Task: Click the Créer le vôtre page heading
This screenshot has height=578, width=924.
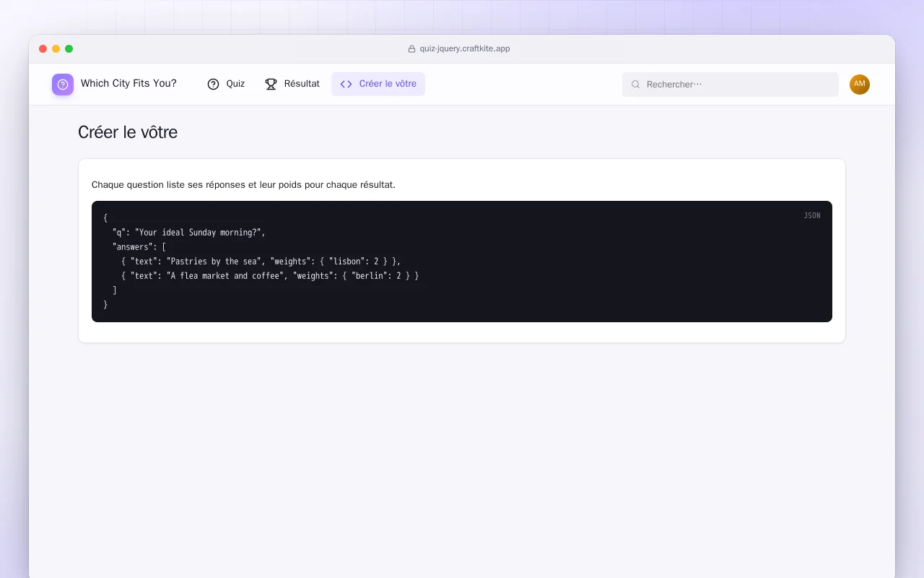Action: (x=128, y=132)
